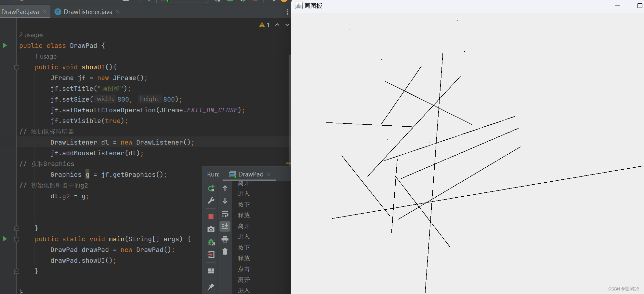Click the '2 usages' inlay hint
The image size is (644, 294).
(31, 35)
